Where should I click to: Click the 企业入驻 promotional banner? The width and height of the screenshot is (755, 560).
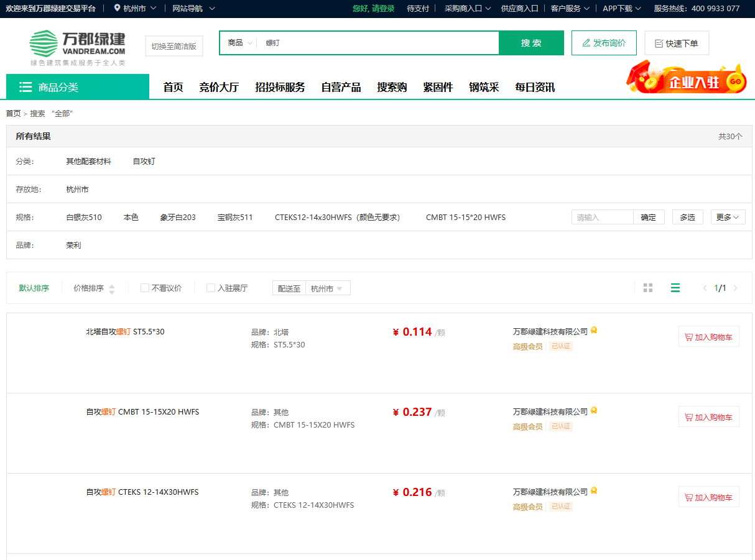pyautogui.click(x=687, y=79)
